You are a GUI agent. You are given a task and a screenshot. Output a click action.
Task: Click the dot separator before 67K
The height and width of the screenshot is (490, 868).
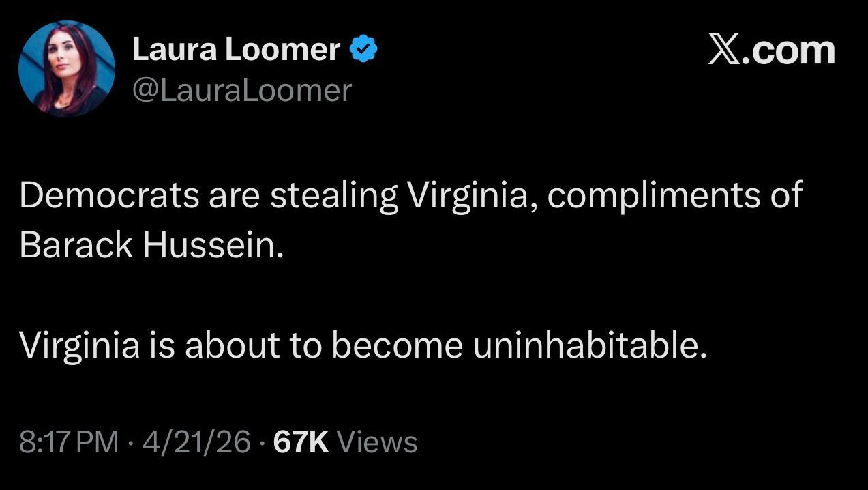pos(262,443)
